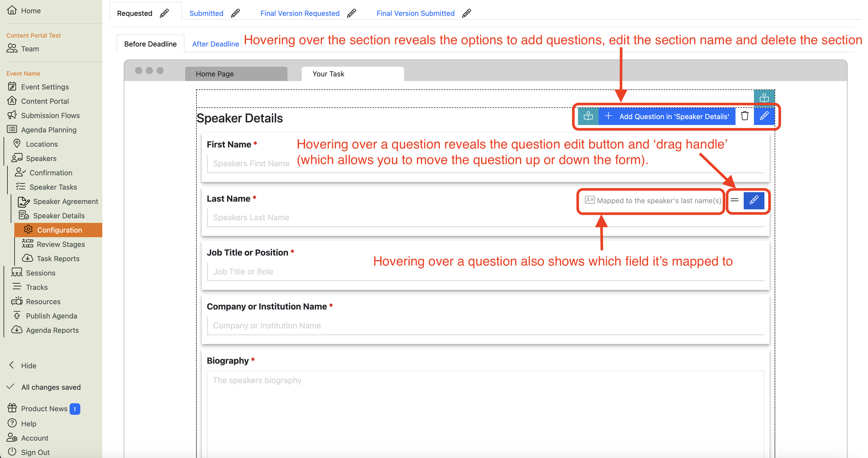868x458 pixels.
Task: Select the Before Deadline tab
Action: 150,44
